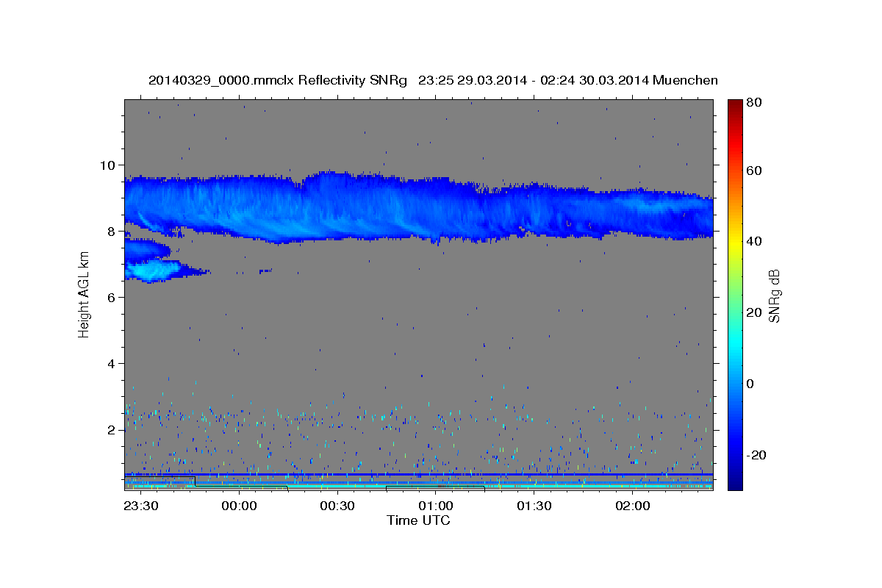Click the 01:00 time tick label
The image size is (882, 588).
[435, 506]
